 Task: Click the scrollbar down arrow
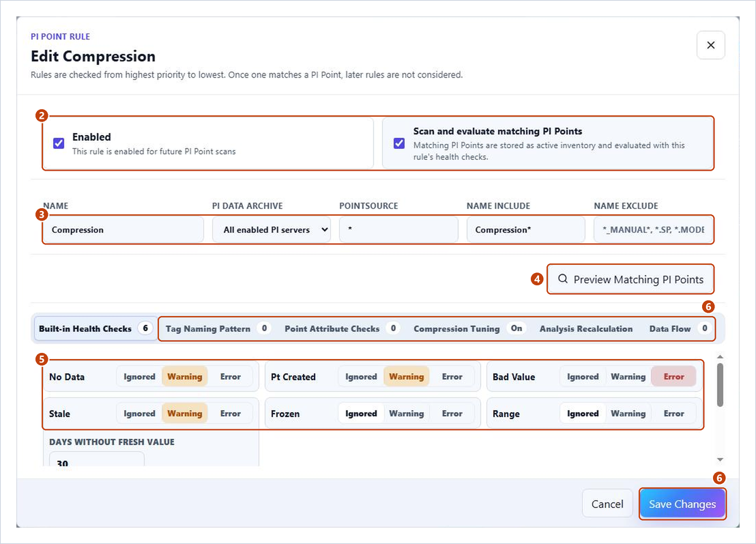click(720, 459)
